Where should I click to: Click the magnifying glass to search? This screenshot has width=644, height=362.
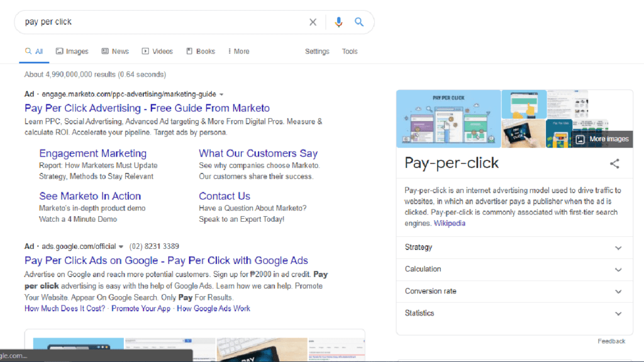coord(359,22)
